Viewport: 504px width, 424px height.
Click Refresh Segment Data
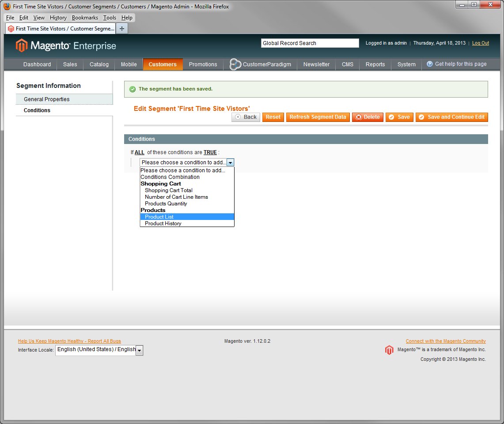click(318, 117)
